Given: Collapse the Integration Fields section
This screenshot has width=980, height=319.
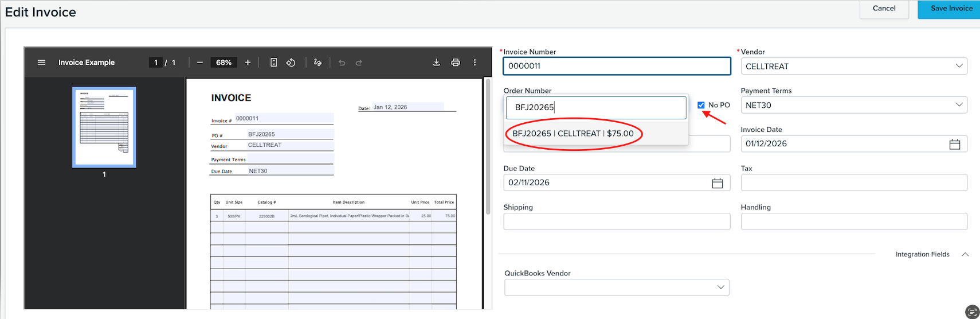Looking at the screenshot, I should point(965,254).
